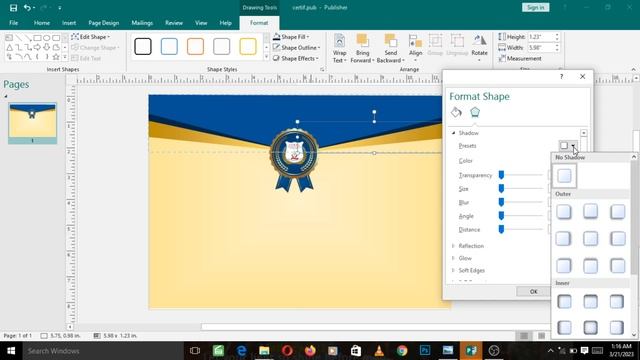
Task: Select the right block arrow shape
Action: point(37,47)
